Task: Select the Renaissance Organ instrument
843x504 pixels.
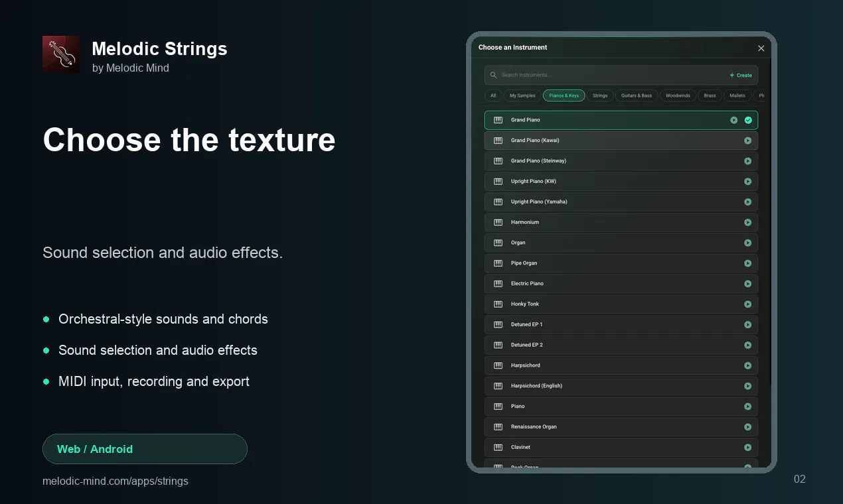Action: pyautogui.click(x=621, y=427)
